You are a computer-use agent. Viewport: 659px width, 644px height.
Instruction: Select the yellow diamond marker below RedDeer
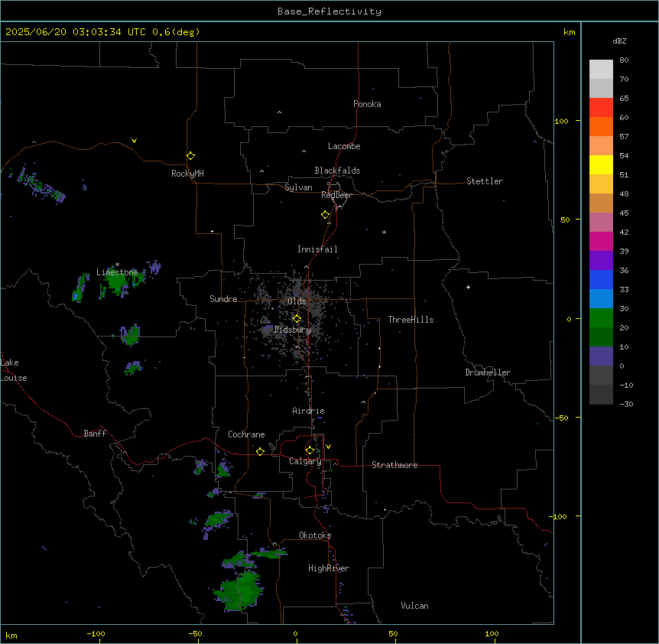pyautogui.click(x=325, y=215)
